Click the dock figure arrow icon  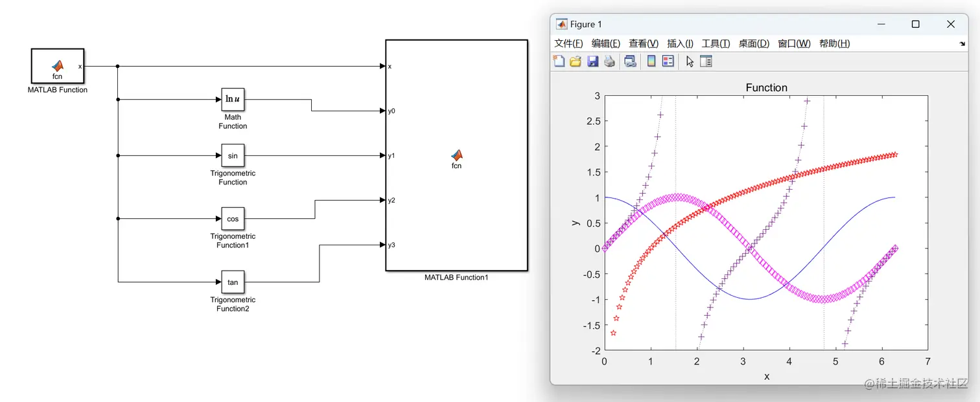pos(962,44)
